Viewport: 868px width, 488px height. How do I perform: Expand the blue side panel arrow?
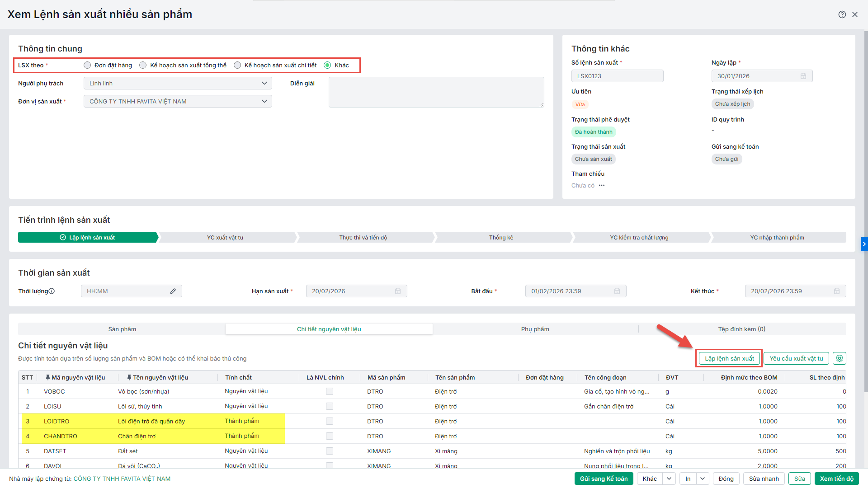864,244
